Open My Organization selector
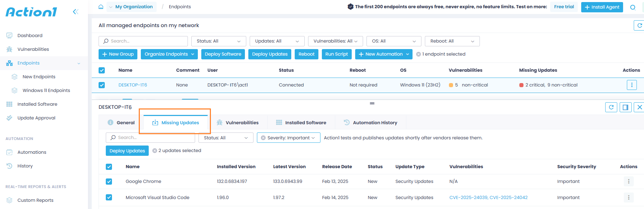This screenshot has height=209, width=644. pos(131,7)
